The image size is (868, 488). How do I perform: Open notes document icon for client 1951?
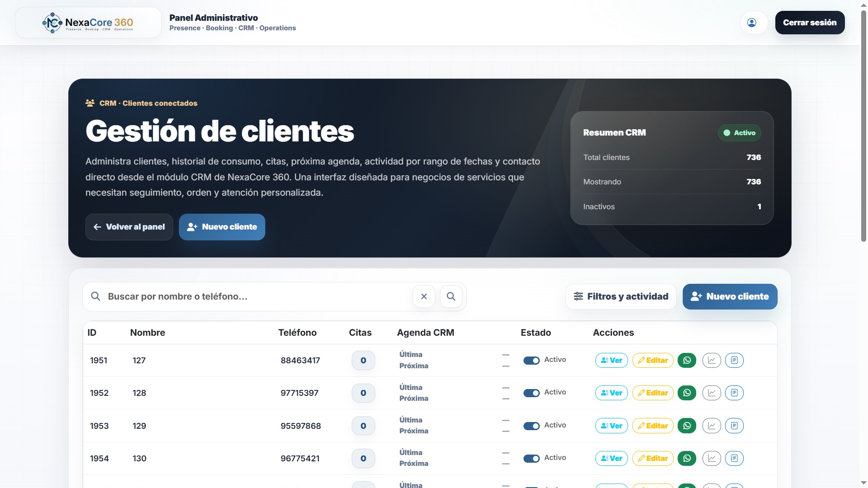(x=734, y=360)
